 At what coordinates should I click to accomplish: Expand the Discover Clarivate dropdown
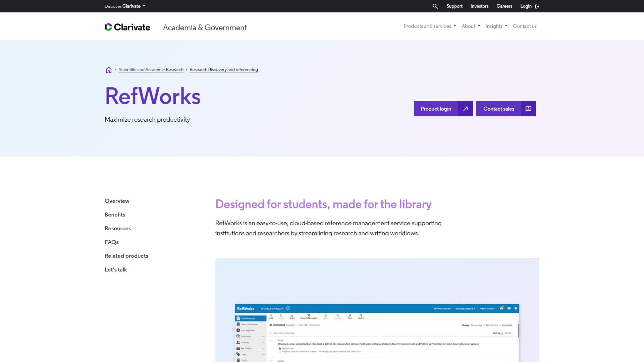pyautogui.click(x=125, y=6)
